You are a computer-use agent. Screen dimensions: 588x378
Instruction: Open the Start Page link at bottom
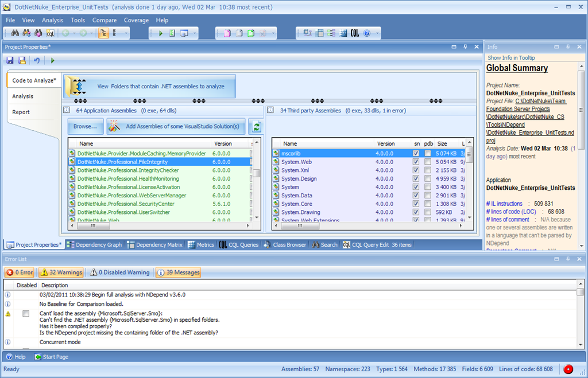pos(51,357)
